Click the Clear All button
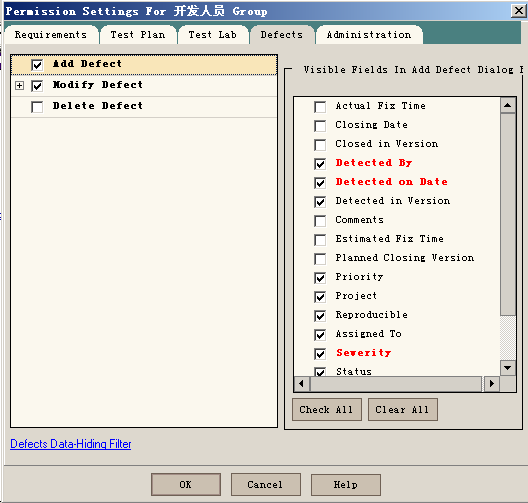This screenshot has width=528, height=503. point(403,409)
